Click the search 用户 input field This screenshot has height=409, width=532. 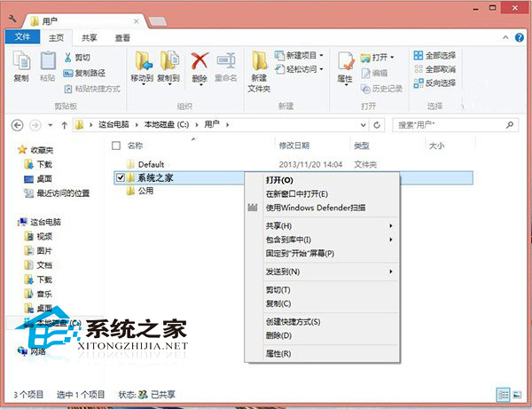(456, 125)
